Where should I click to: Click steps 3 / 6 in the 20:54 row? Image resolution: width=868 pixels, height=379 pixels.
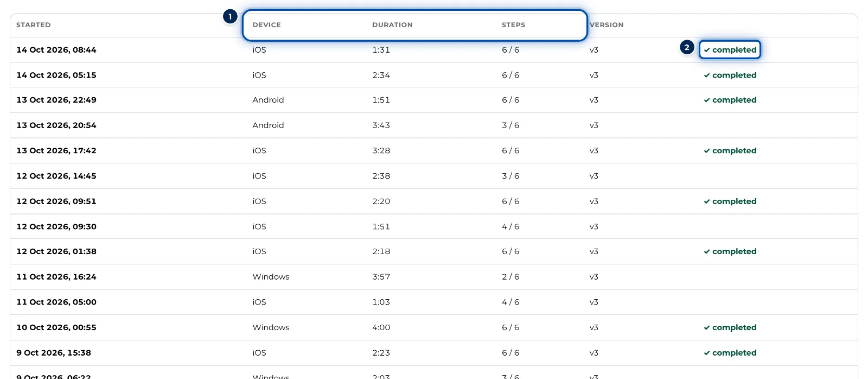pyautogui.click(x=510, y=125)
